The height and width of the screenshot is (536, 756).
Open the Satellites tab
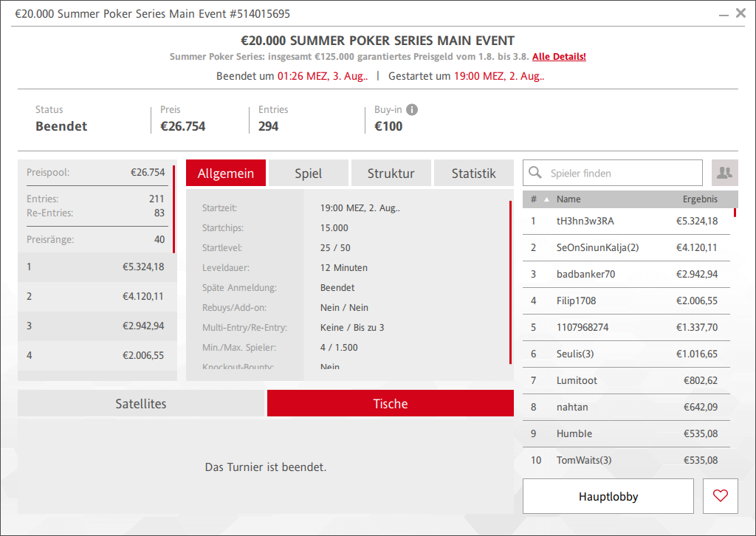141,404
